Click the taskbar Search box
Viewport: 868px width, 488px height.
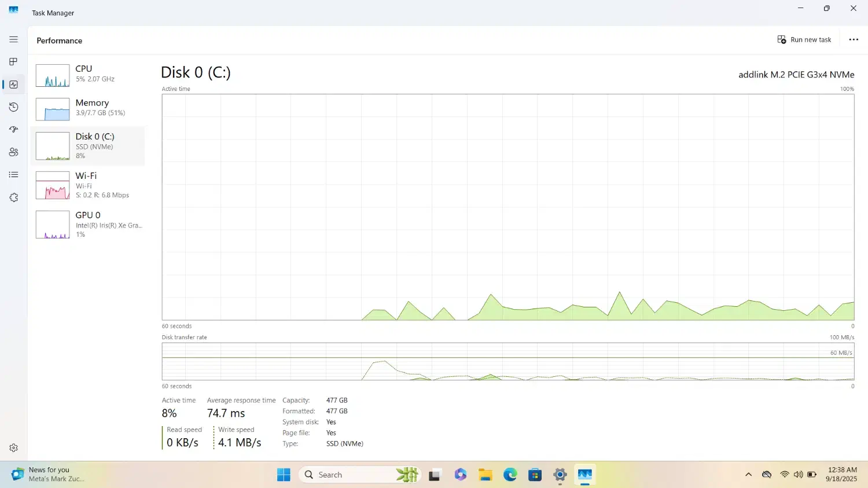(347, 475)
